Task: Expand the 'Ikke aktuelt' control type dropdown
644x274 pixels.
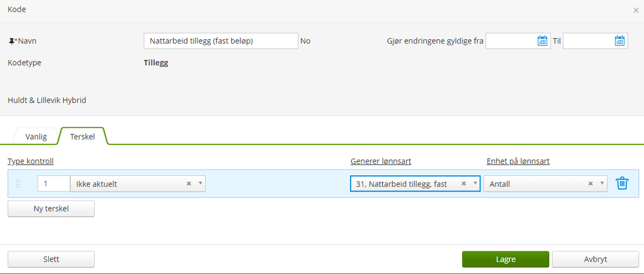Action: pyautogui.click(x=200, y=184)
